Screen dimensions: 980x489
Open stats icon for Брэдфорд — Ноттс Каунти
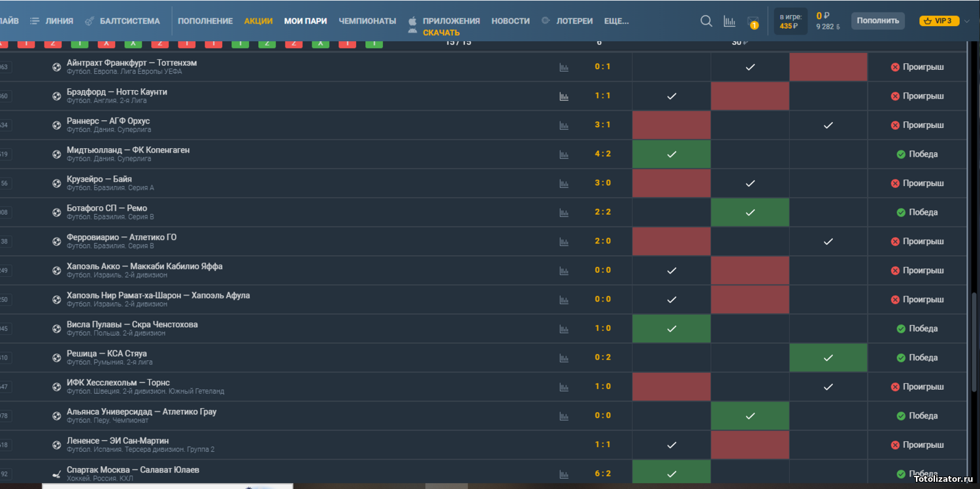coord(564,96)
